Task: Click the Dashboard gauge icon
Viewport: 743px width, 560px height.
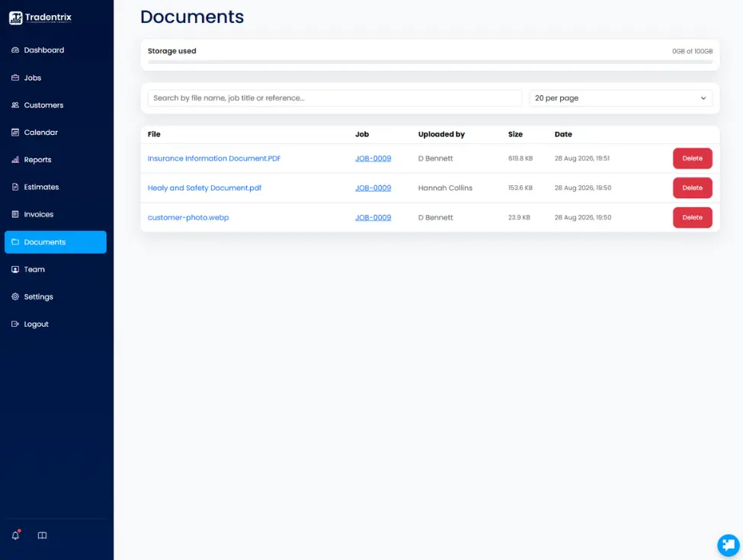Action: click(15, 50)
